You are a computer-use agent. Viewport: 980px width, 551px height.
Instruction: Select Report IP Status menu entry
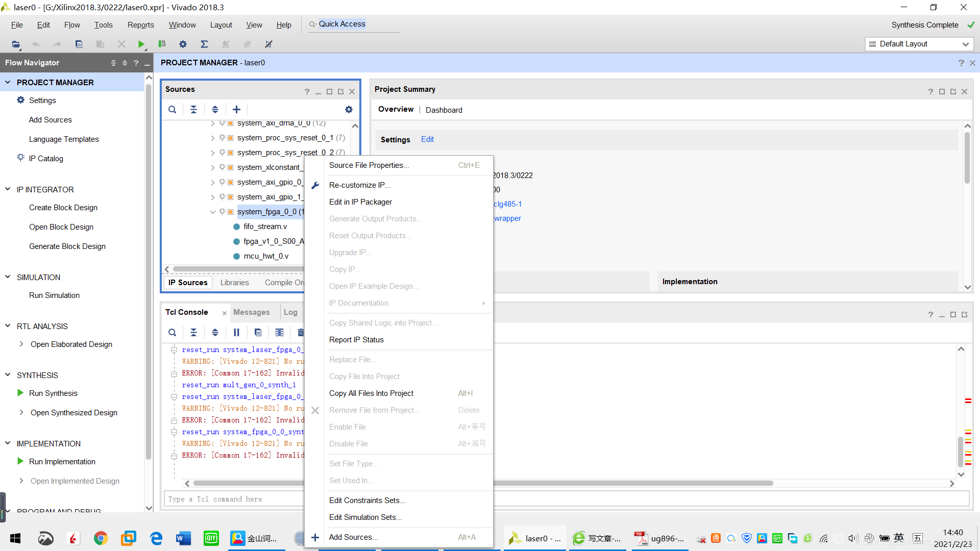pyautogui.click(x=356, y=340)
